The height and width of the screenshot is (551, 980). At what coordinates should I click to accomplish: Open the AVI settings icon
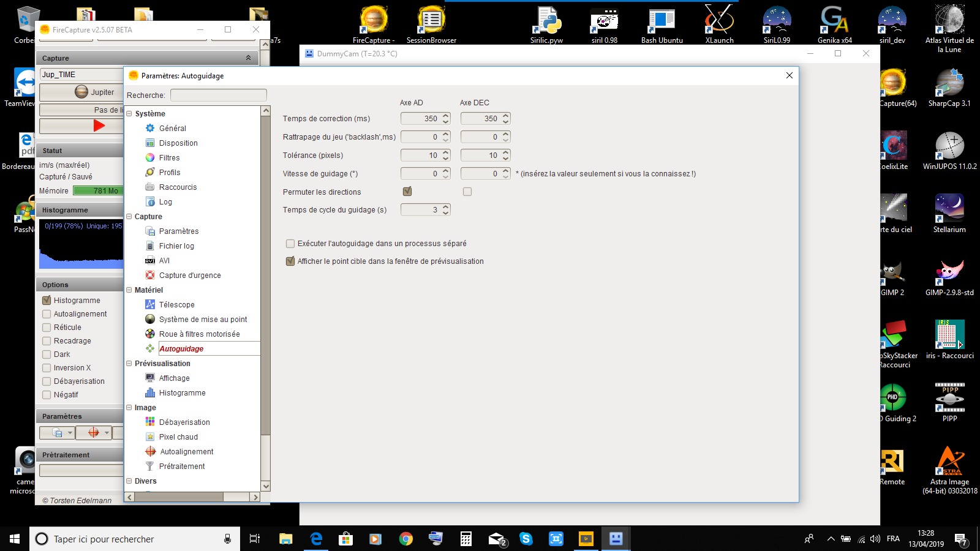click(150, 260)
